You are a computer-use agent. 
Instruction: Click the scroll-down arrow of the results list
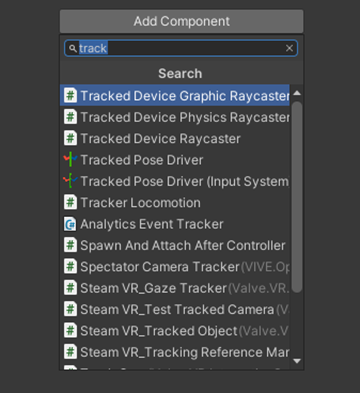click(x=297, y=361)
